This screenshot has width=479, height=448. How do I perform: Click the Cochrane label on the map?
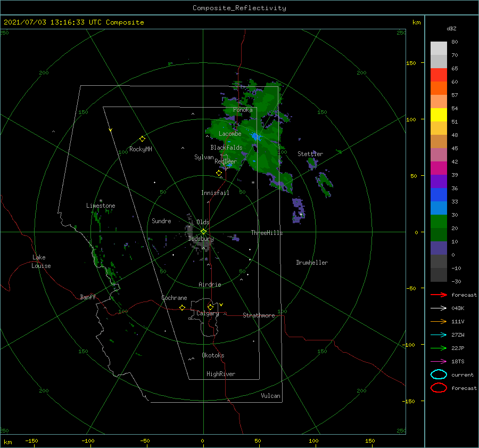[174, 298]
